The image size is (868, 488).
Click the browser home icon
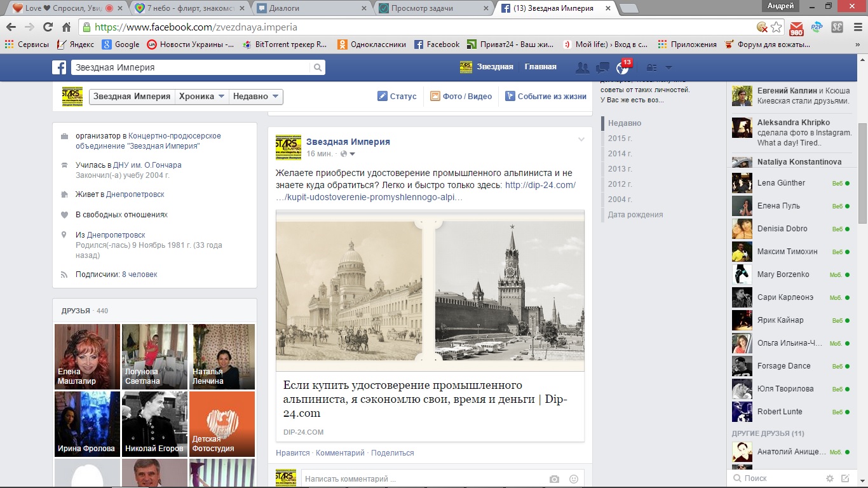[x=66, y=27]
